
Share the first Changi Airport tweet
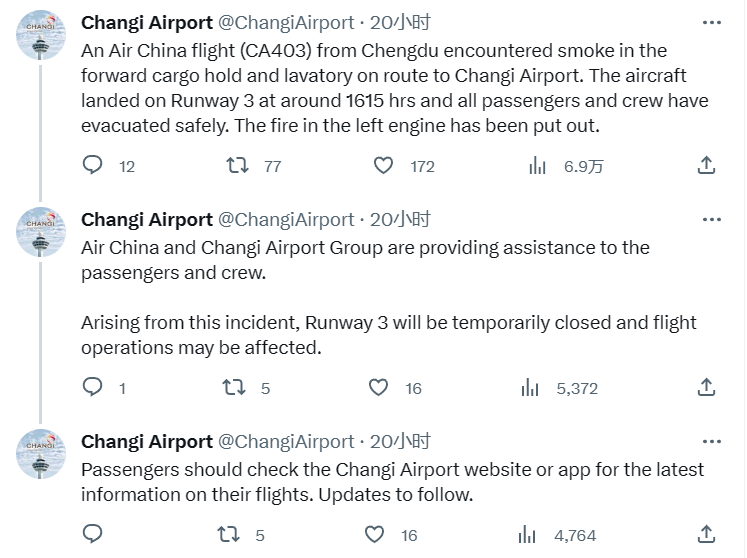[706, 165]
